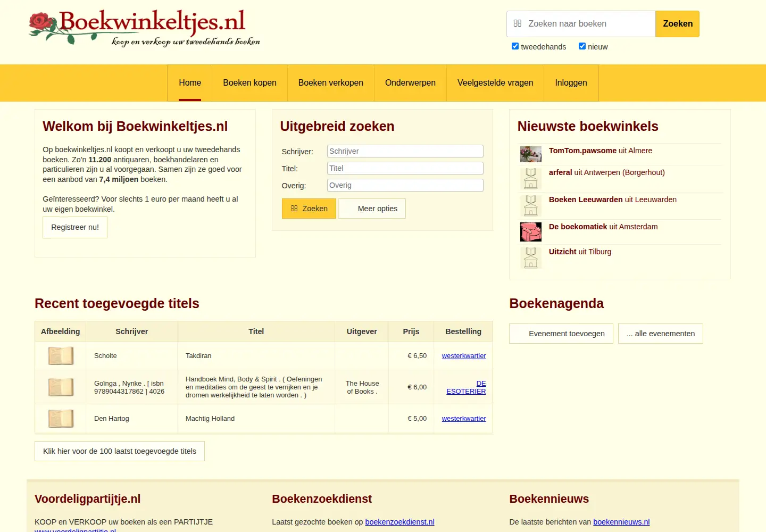The height and width of the screenshot is (532, 766).
Task: Click the book image for Machtig Holland
Action: (x=61, y=419)
